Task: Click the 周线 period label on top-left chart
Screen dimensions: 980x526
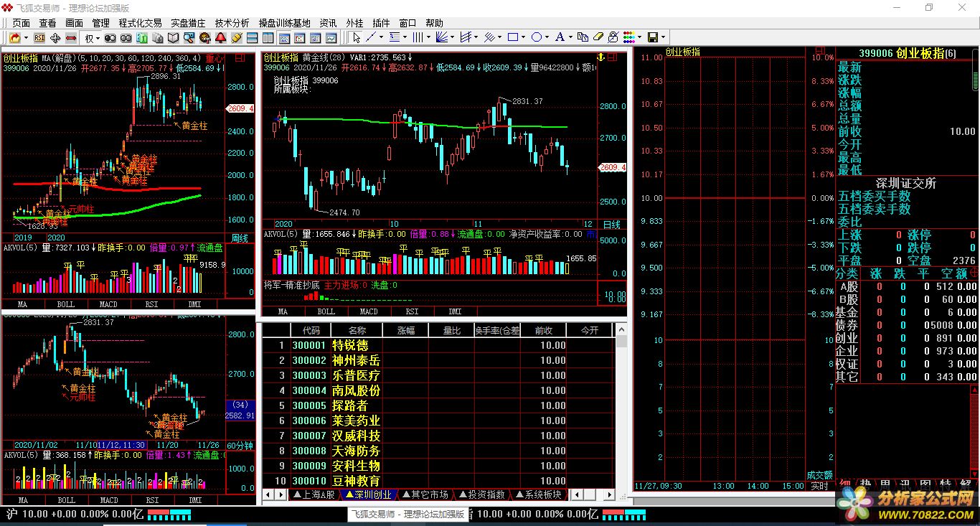Action: point(239,238)
